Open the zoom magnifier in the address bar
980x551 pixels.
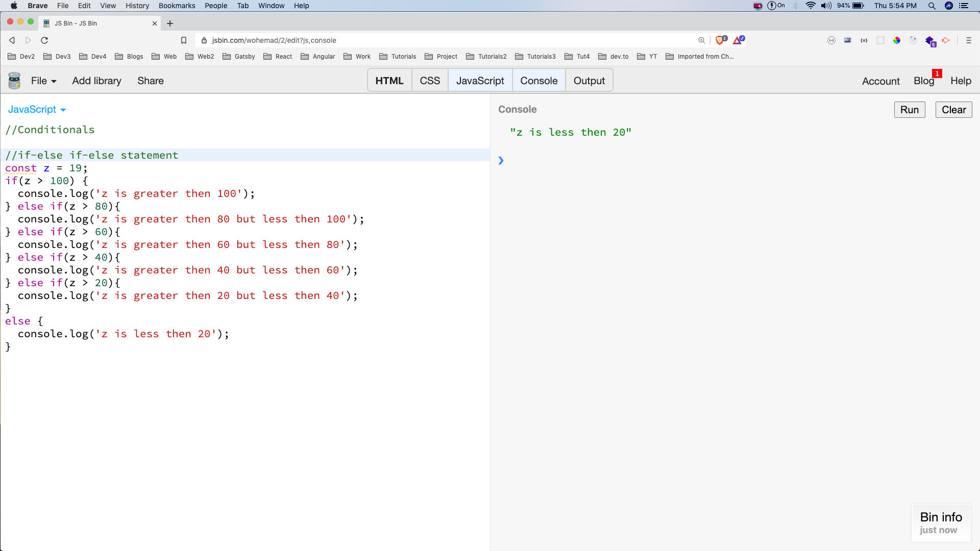pyautogui.click(x=702, y=40)
